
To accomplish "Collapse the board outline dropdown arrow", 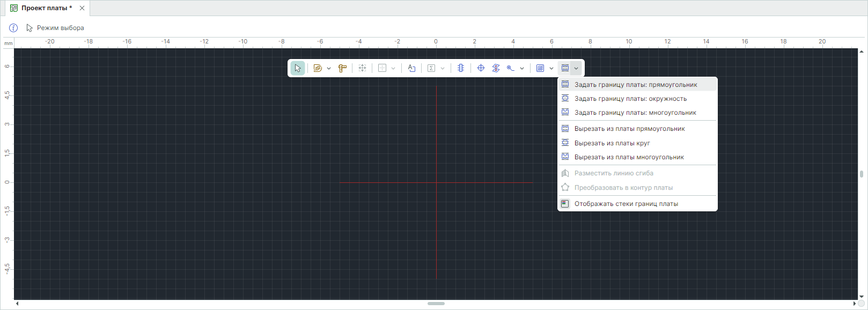I will 576,69.
